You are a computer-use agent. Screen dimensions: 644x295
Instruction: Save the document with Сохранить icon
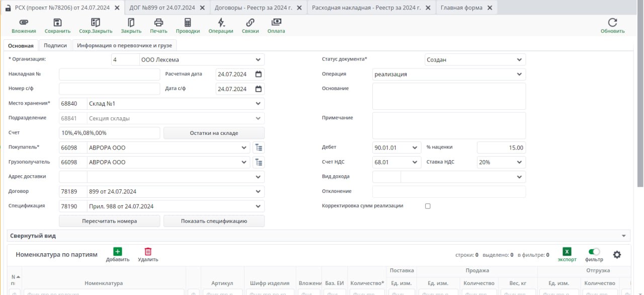[x=57, y=23]
